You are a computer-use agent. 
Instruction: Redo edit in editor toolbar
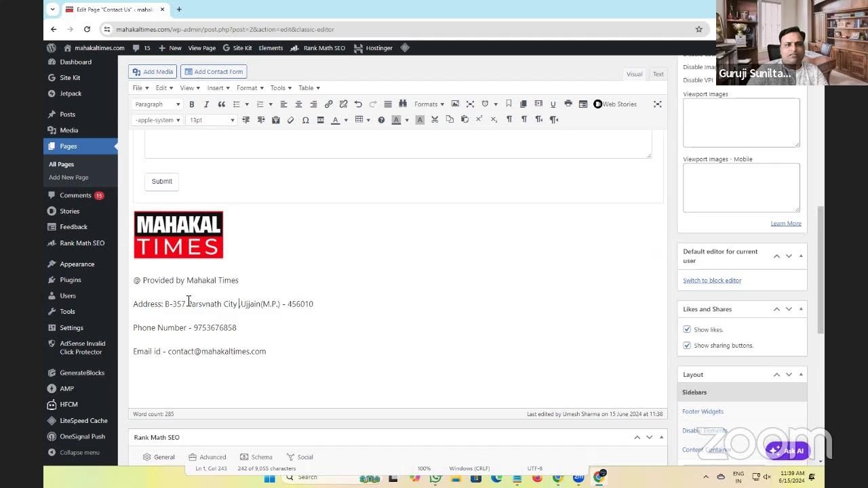(x=373, y=104)
